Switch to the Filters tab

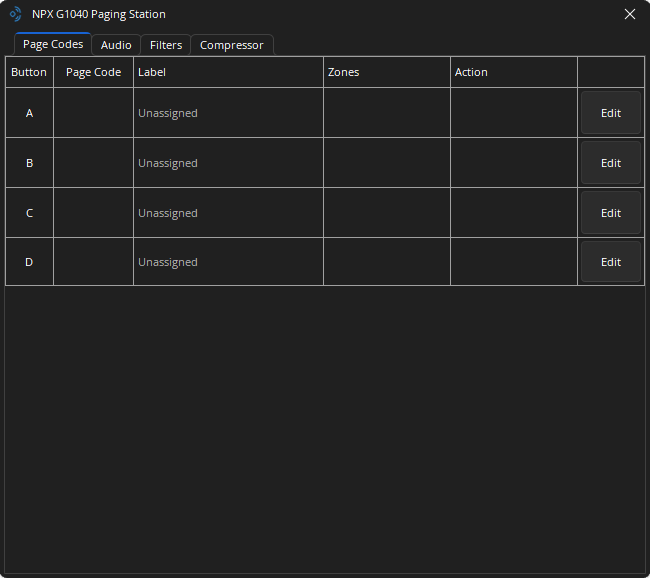[166, 45]
